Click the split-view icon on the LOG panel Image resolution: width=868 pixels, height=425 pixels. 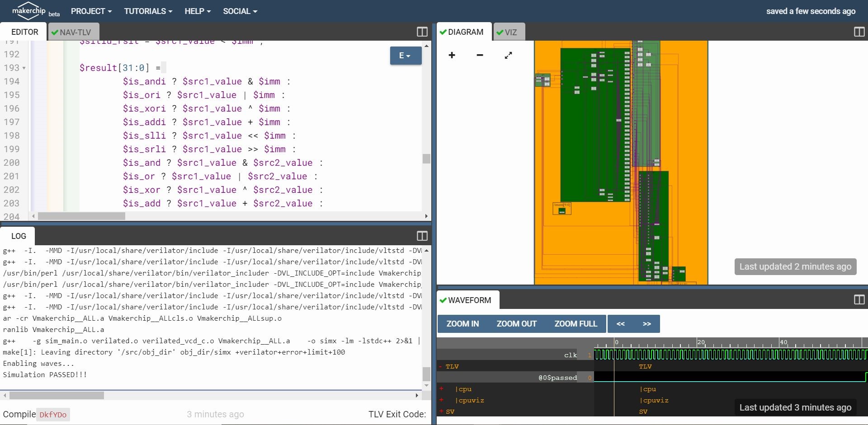422,236
